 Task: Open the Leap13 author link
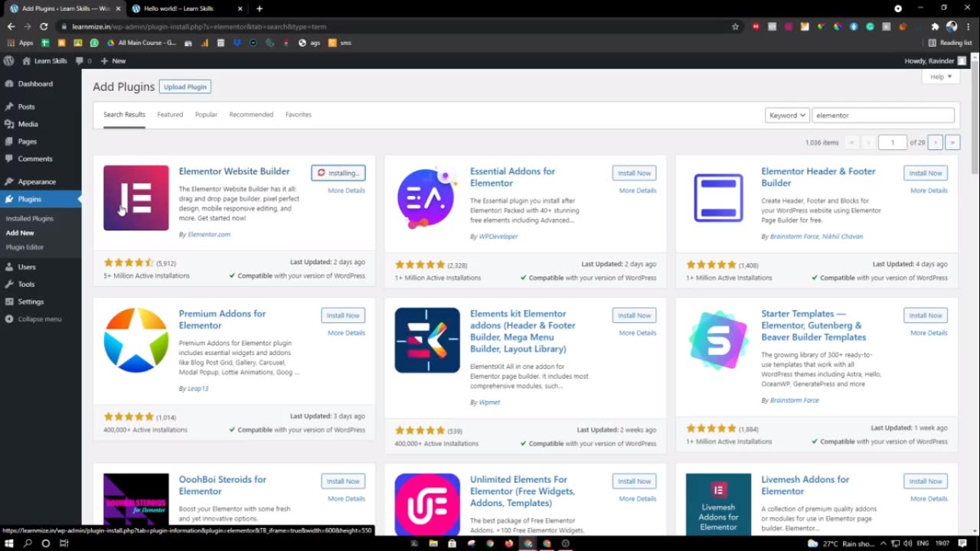tap(198, 389)
